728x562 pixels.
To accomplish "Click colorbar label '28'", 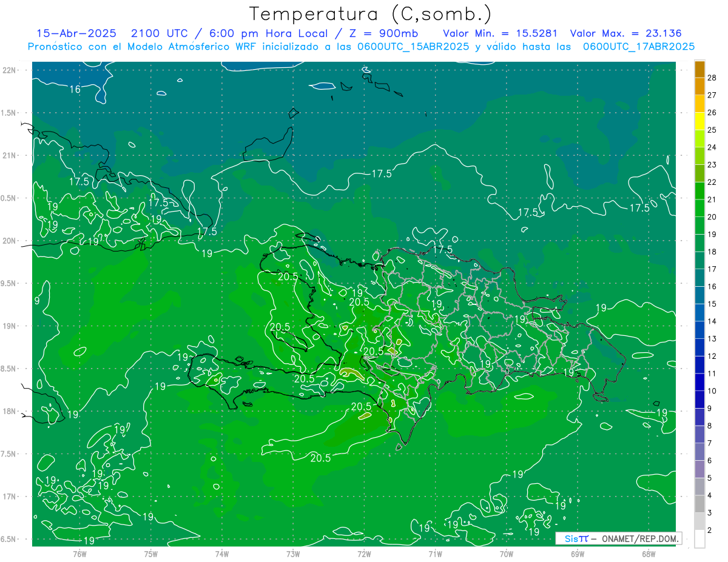I will 712,78.
